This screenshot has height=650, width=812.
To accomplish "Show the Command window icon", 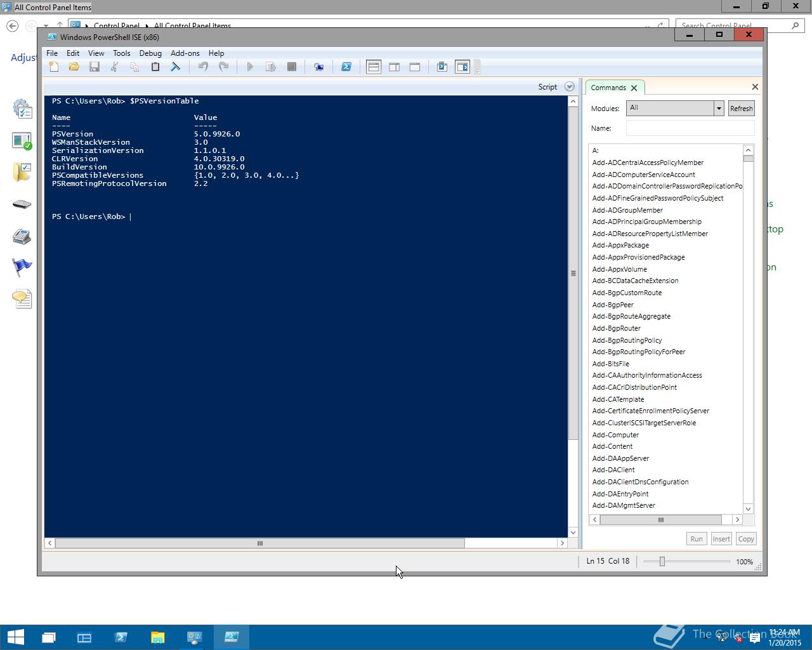I will tap(442, 67).
